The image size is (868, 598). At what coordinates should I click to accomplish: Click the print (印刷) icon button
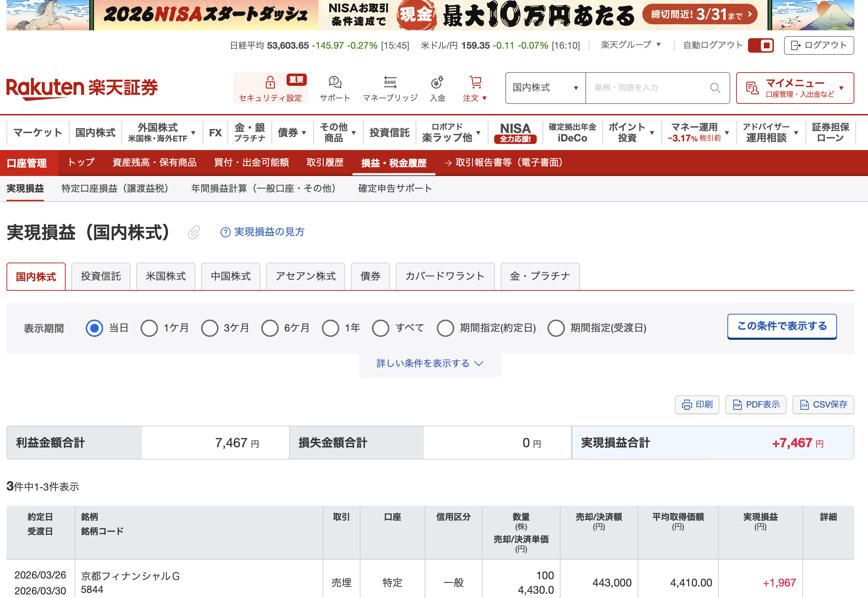(696, 405)
